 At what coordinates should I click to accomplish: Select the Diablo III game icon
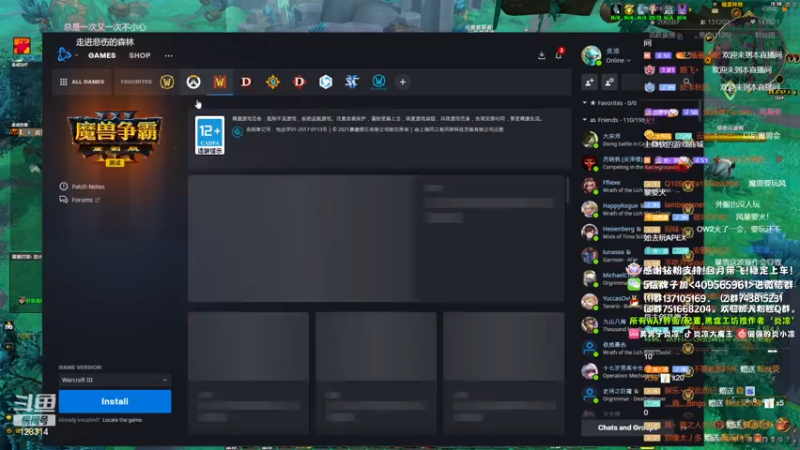pos(299,82)
